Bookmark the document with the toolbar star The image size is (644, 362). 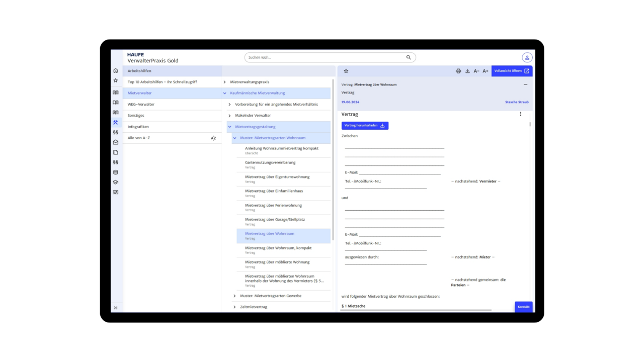[346, 71]
